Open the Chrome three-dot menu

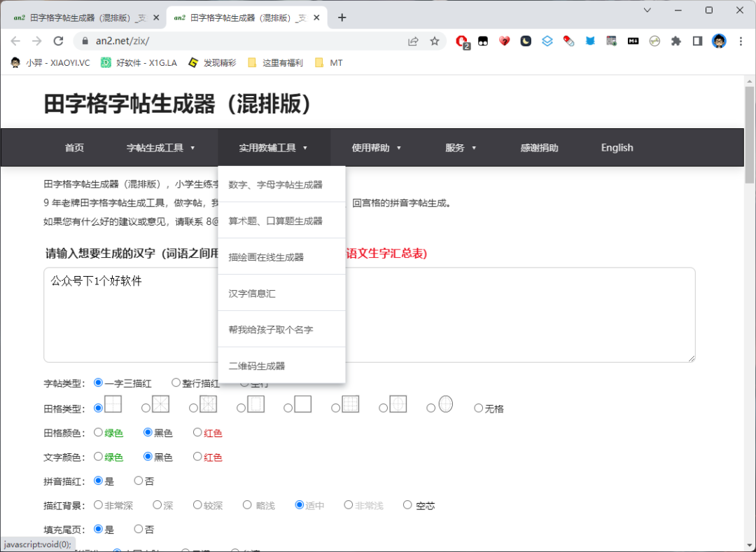[741, 41]
